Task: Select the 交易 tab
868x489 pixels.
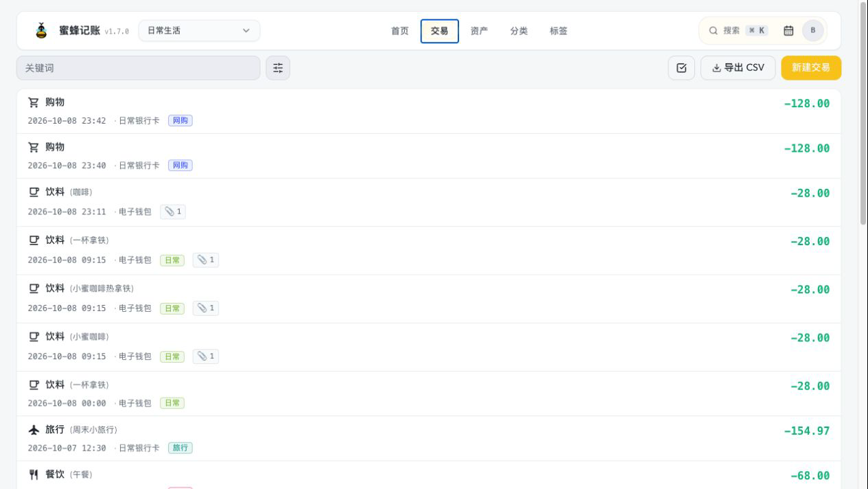Action: (440, 31)
